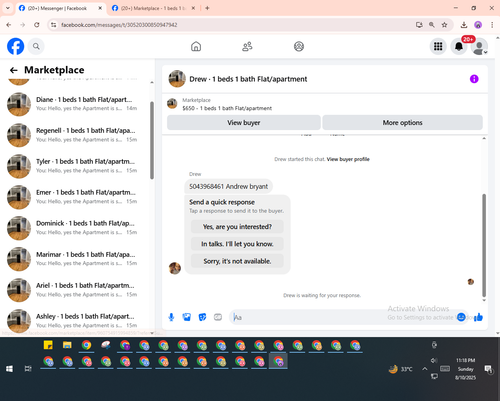Open the Windows Start menu
Image resolution: width=500 pixels, height=401 pixels.
9,369
